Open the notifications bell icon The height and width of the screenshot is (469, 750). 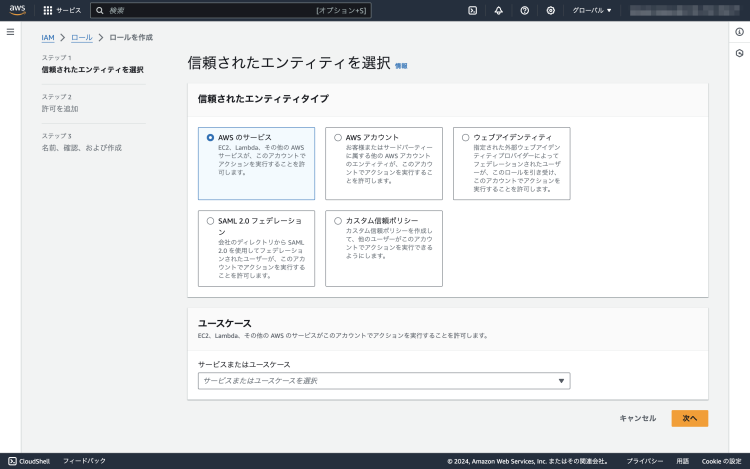pos(498,11)
